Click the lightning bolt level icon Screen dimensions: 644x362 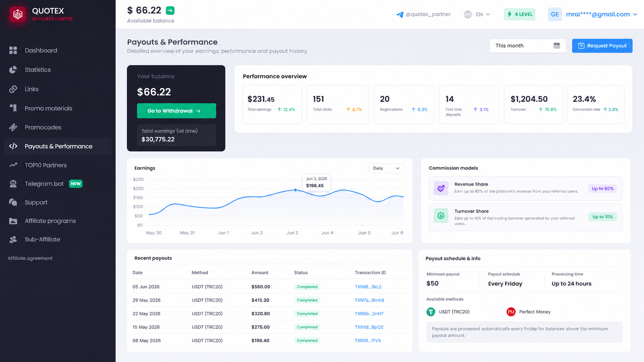[x=510, y=14]
